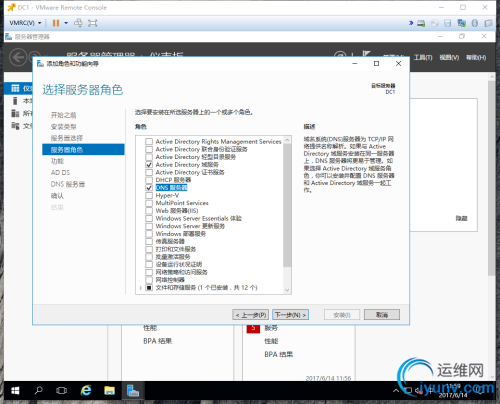Click the Send Ctrl+Alt+Del toolbar icon
Screen dimensions: 500x404
78,23
